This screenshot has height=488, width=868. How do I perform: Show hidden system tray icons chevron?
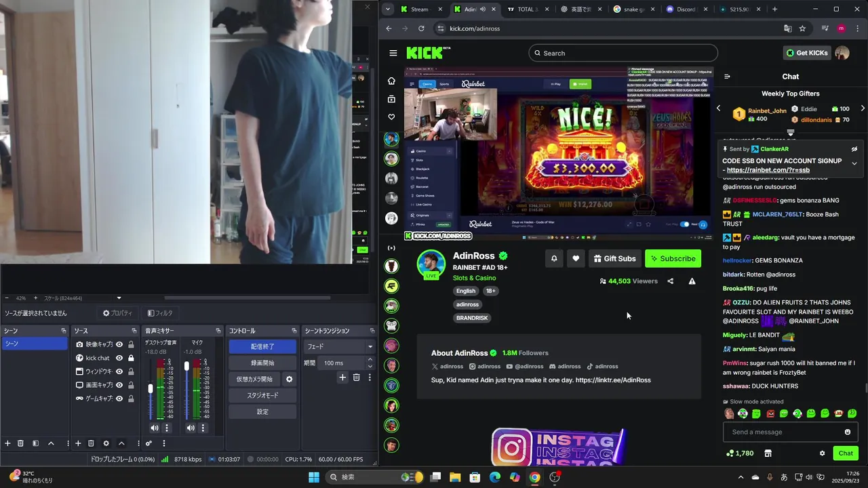tap(741, 477)
